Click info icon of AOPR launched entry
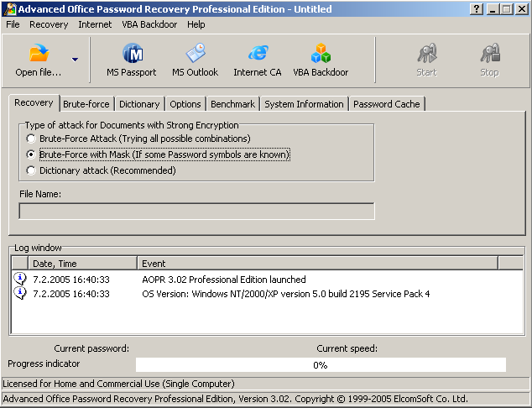This screenshot has height=408, width=532. [x=20, y=279]
